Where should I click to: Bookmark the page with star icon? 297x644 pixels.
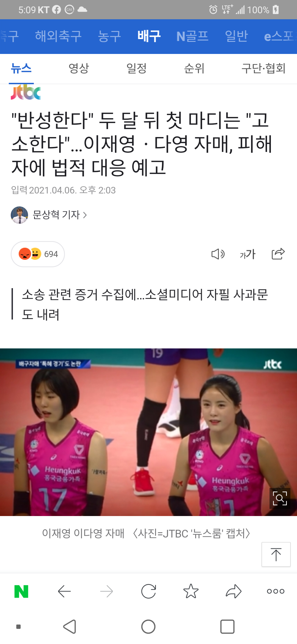point(191,591)
